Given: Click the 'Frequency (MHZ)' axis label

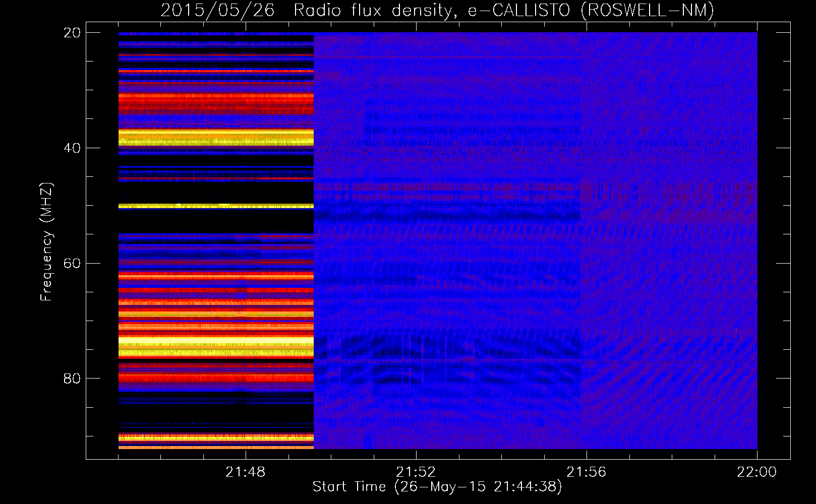Looking at the screenshot, I should click(46, 242).
